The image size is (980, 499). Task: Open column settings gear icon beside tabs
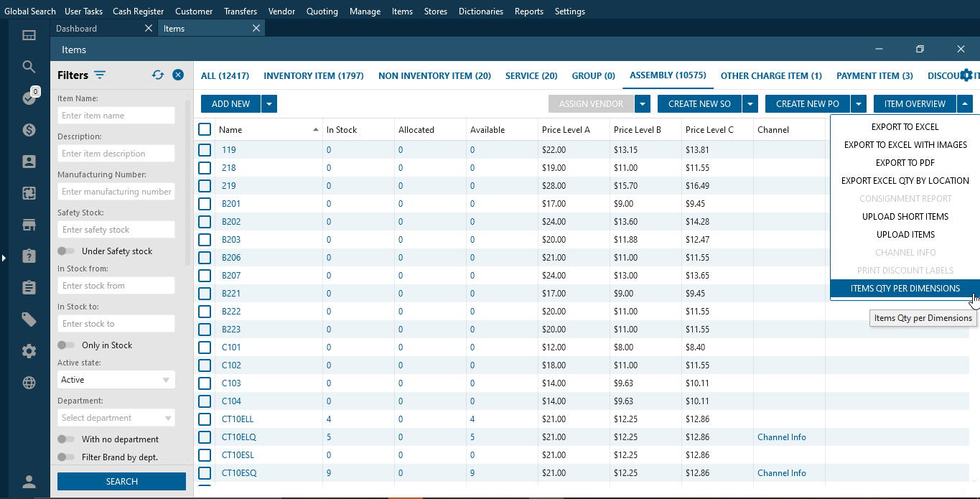coord(966,75)
